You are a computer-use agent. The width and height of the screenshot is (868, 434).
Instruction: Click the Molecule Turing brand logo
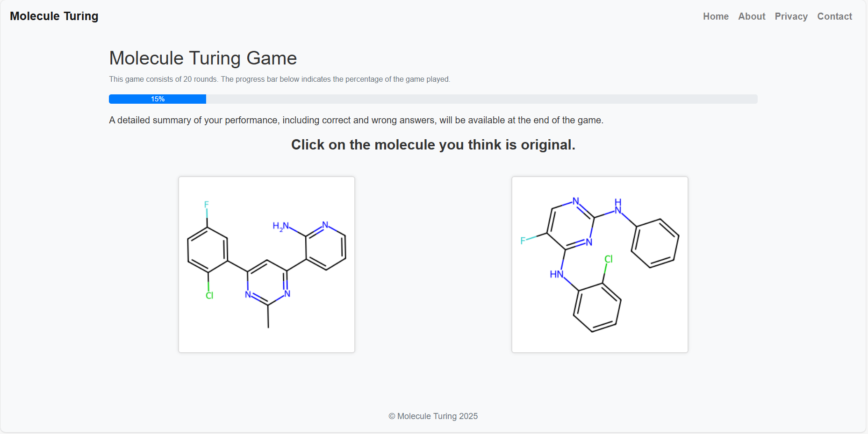54,16
